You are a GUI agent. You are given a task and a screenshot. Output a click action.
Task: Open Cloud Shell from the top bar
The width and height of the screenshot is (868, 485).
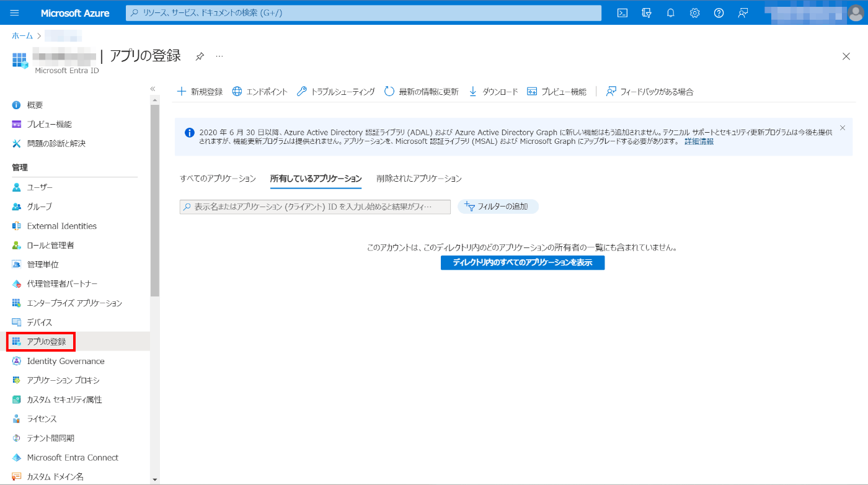coord(622,13)
